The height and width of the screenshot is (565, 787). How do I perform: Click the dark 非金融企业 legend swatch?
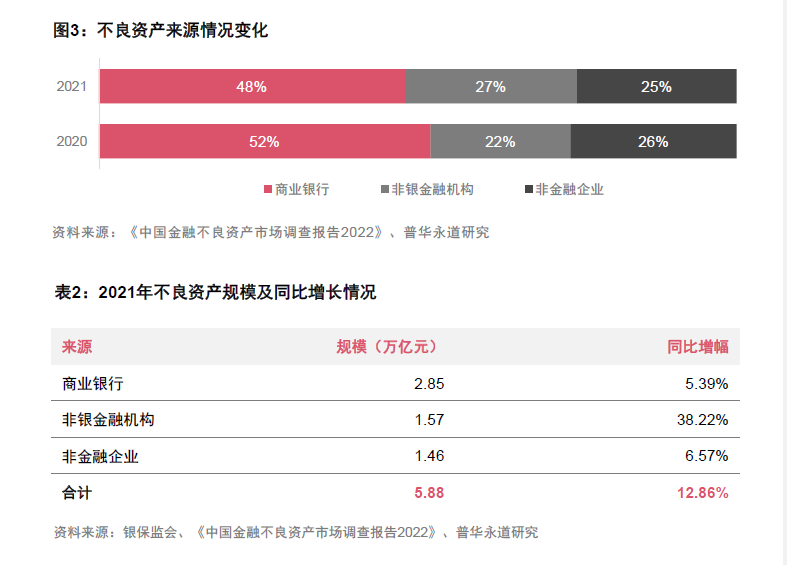click(x=529, y=189)
